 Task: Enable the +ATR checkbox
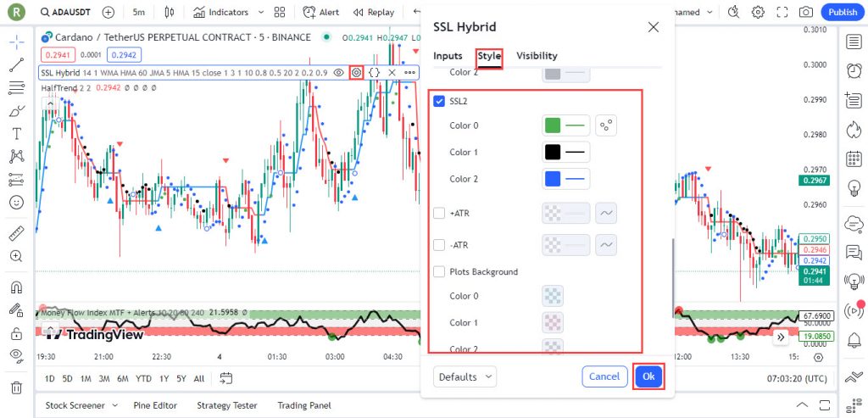(x=439, y=213)
